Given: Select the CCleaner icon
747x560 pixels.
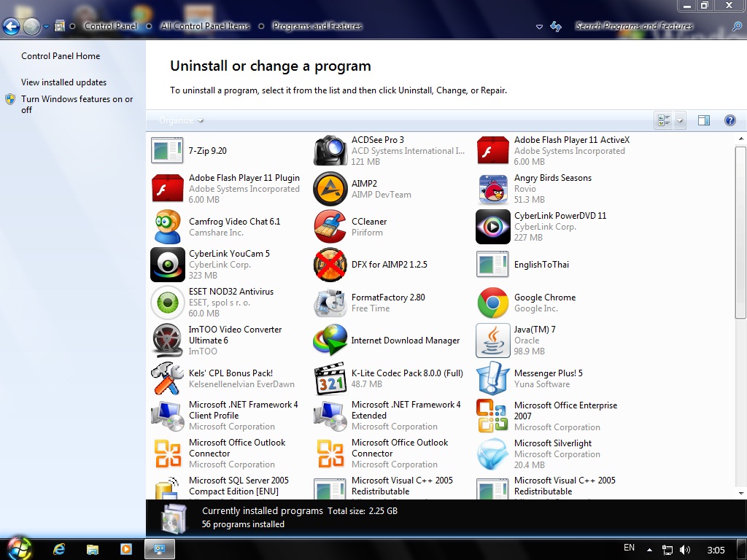Looking at the screenshot, I should (330, 227).
